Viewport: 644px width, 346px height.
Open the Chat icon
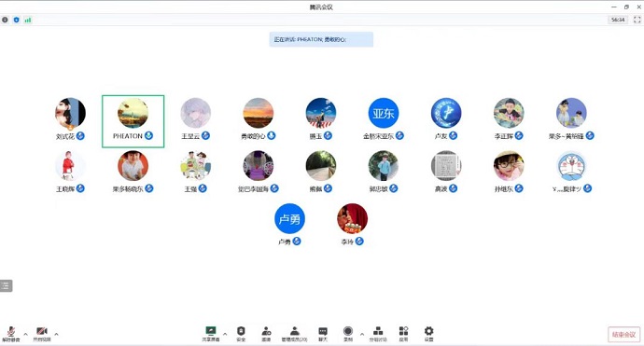(323, 334)
